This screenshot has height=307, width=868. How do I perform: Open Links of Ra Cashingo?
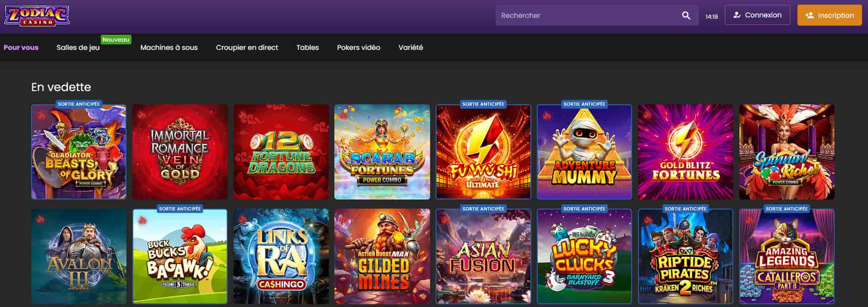tap(281, 257)
